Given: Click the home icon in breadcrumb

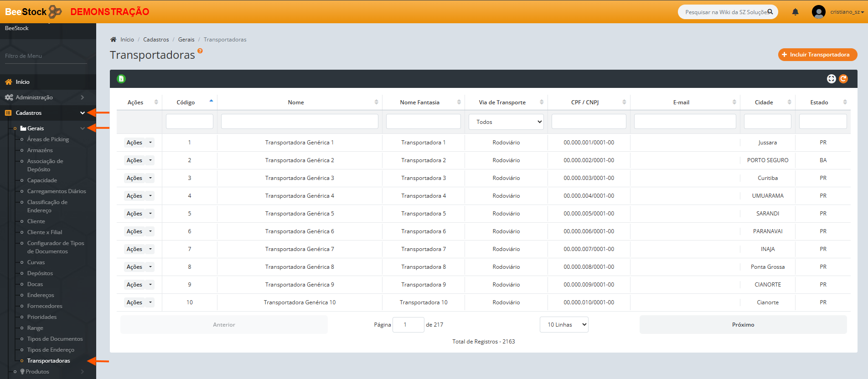Looking at the screenshot, I should click(x=114, y=40).
